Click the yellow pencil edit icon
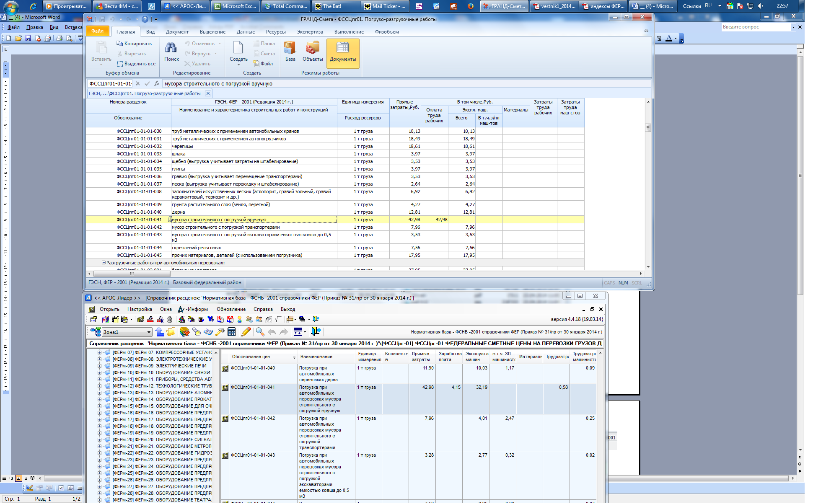This screenshot has height=504, width=826. (246, 332)
